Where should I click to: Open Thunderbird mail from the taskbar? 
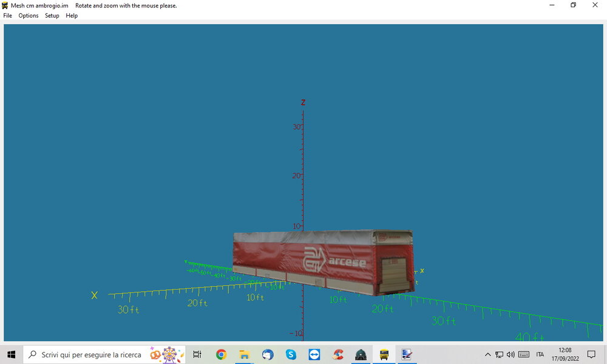coord(268,354)
